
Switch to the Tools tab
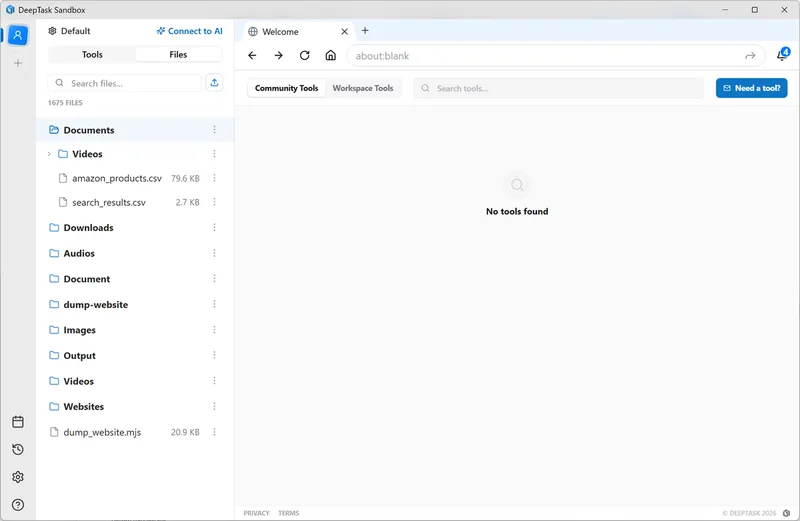point(92,55)
